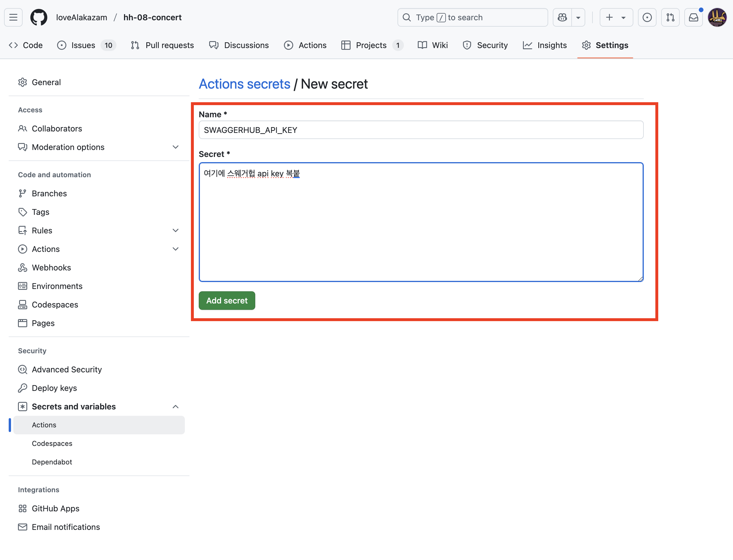The height and width of the screenshot is (560, 733).
Task: Click the Secrets and variables asterisk icon
Action: (x=23, y=407)
